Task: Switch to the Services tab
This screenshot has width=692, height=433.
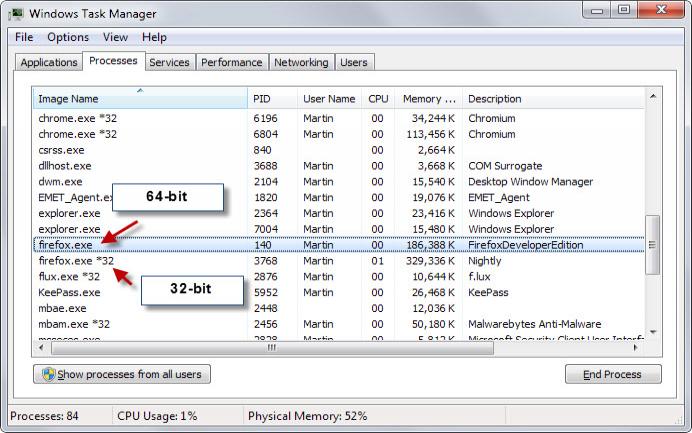Action: click(x=169, y=62)
